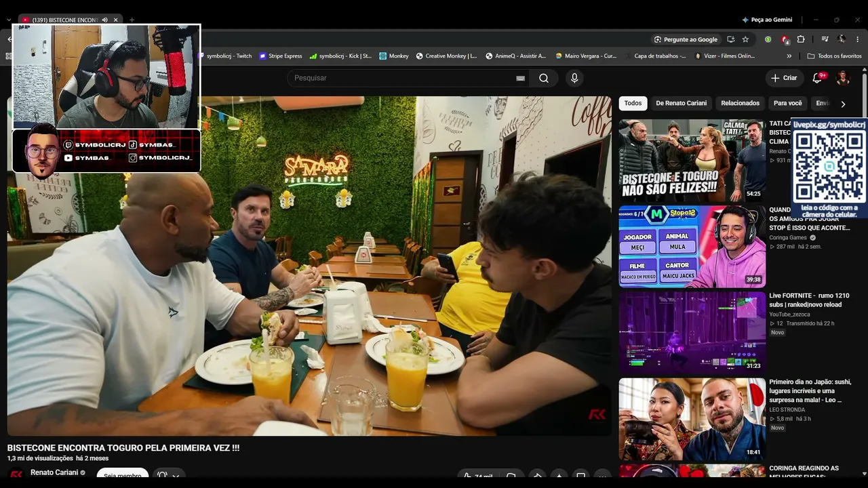This screenshot has width=868, height=488.
Task: Select the Todos filter chip
Action: click(633, 103)
